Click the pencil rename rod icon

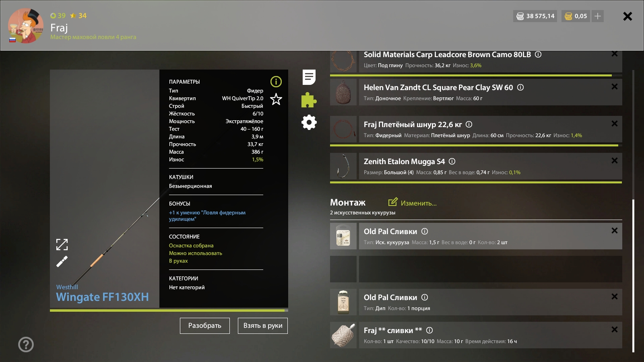pos(62,261)
